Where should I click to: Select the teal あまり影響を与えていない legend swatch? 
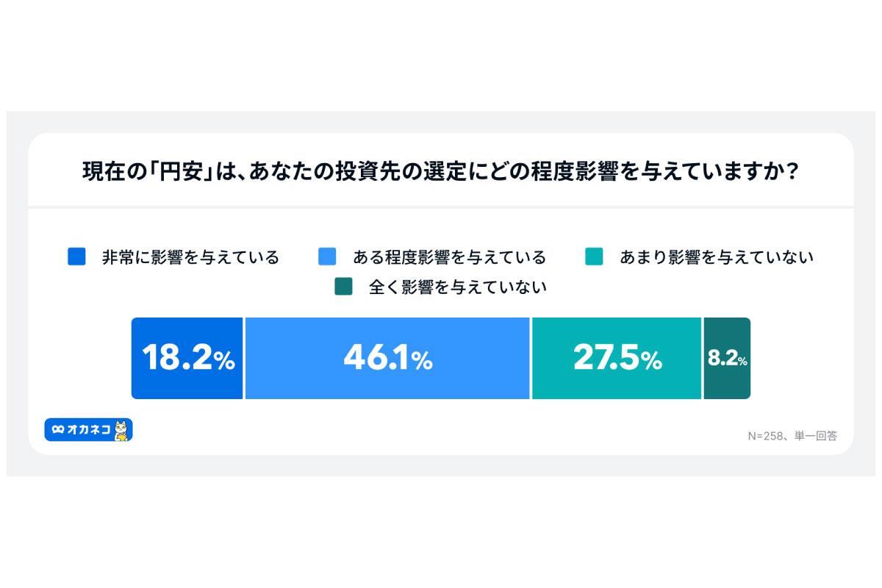coord(594,257)
